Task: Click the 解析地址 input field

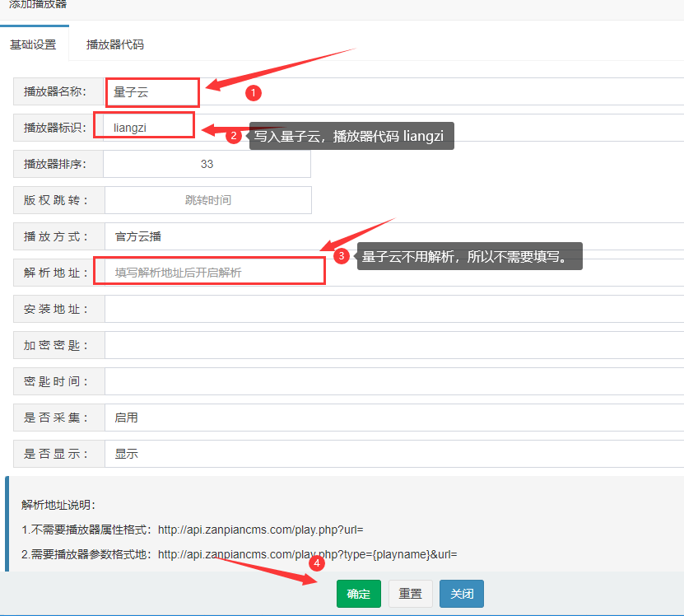Action: click(210, 273)
